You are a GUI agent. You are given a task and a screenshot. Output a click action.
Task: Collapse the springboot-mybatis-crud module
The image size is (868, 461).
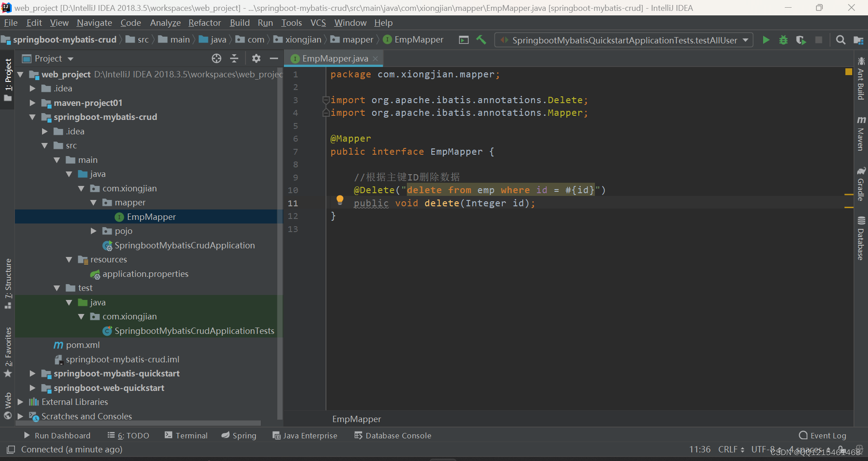click(32, 117)
